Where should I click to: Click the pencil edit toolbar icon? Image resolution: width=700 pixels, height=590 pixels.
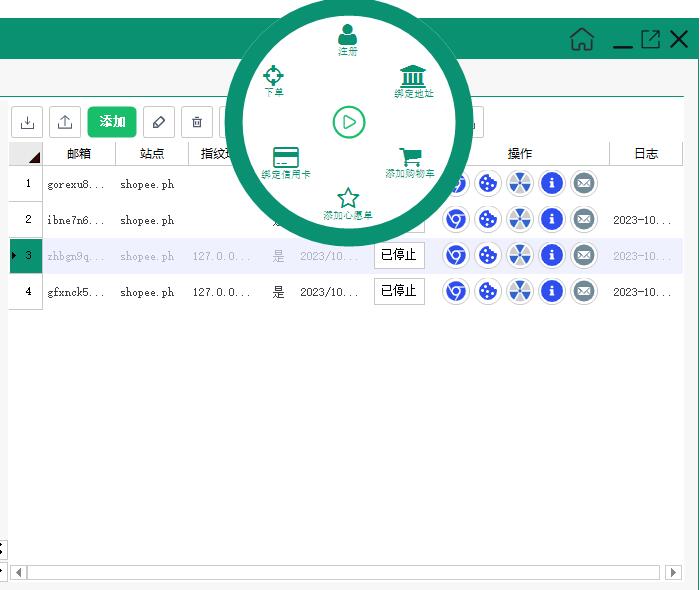159,122
